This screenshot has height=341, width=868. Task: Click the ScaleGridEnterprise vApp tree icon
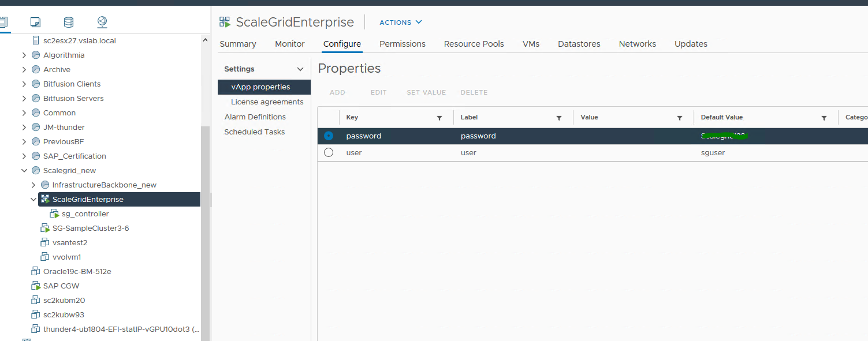coord(45,199)
